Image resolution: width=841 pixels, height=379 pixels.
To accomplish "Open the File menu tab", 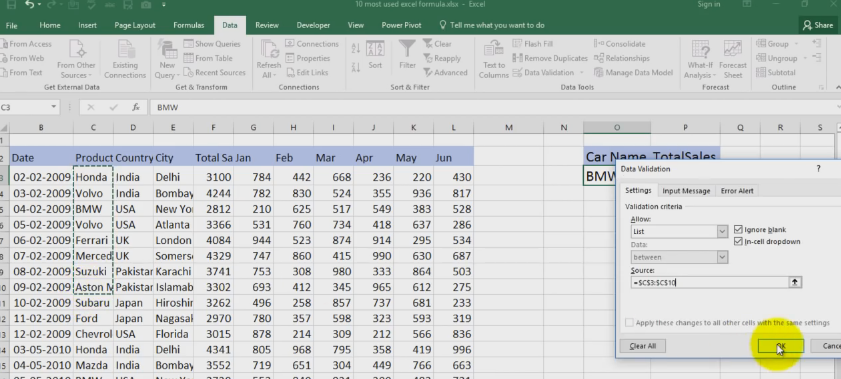I will pos(11,25).
